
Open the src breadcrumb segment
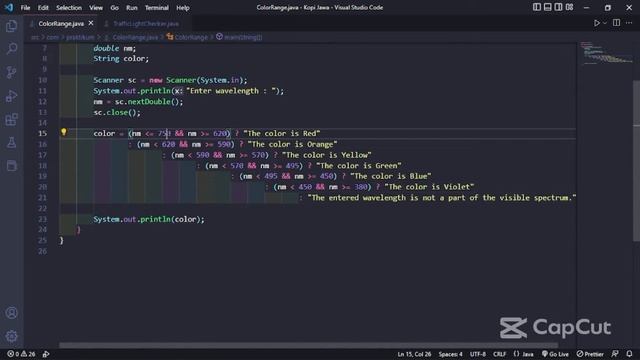tap(35, 37)
